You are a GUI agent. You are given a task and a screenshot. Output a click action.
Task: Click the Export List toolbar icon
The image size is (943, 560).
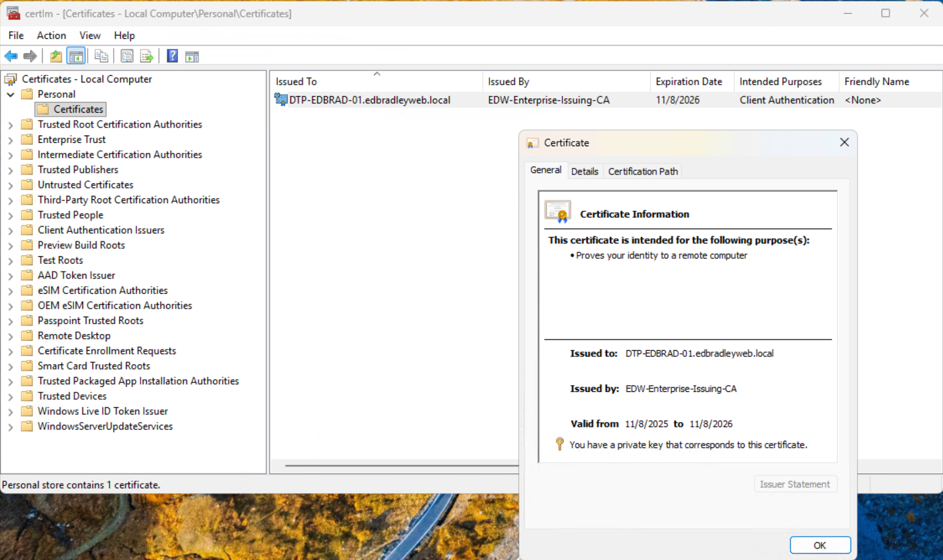click(147, 56)
